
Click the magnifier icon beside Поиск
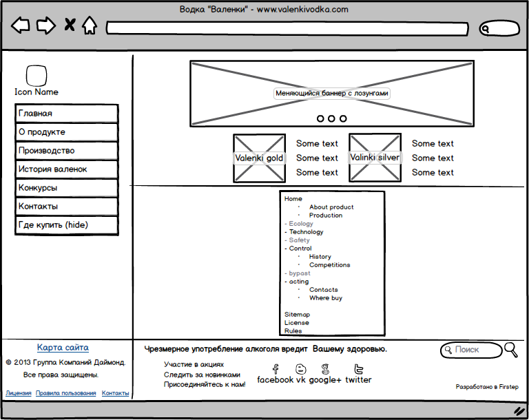pos(511,350)
